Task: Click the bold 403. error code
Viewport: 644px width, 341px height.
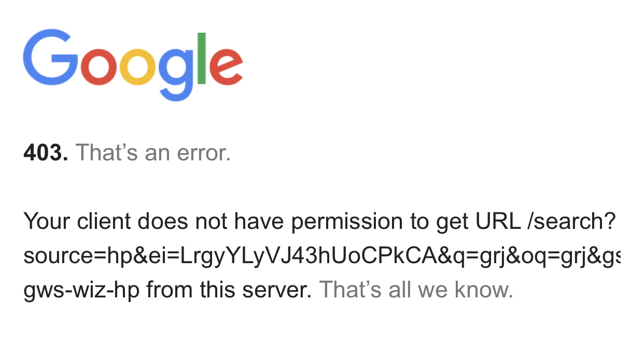Action: pyautogui.click(x=46, y=153)
